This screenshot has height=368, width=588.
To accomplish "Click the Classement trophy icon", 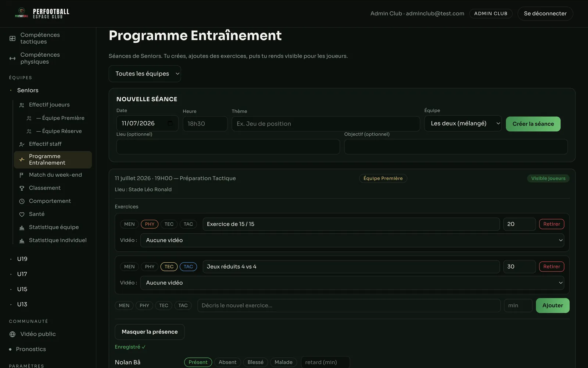I will pos(22,188).
